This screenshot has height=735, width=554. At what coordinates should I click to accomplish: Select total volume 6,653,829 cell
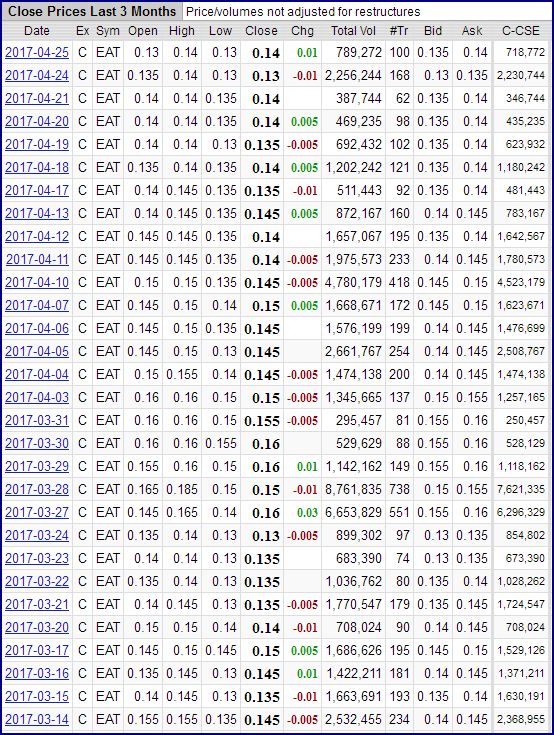[x=353, y=512]
